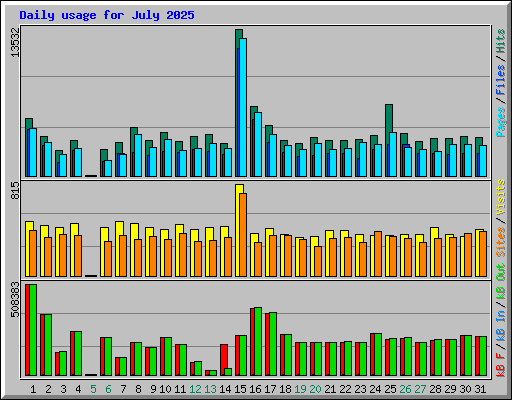Select the hits bar for day 25
Viewport: 512px width, 400px height.
click(x=389, y=140)
